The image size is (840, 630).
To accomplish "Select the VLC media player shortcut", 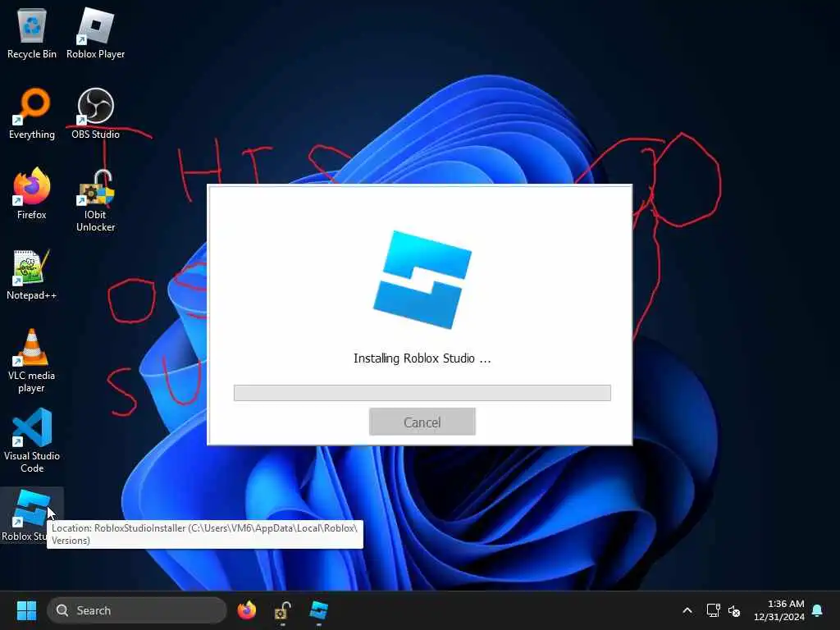I will [32, 361].
